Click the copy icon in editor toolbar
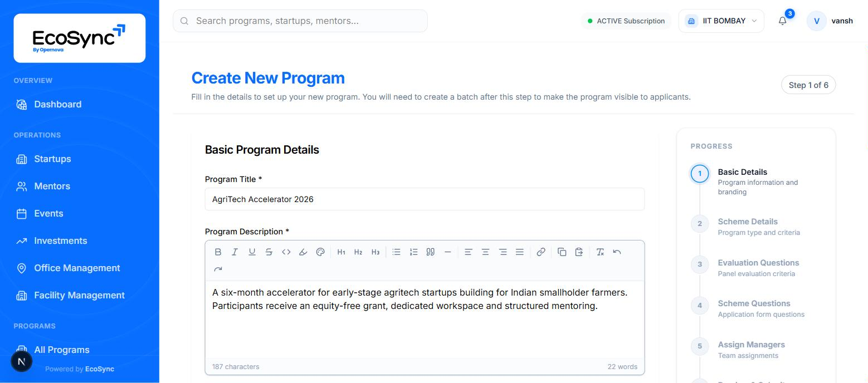Screen dimensions: 868x383 (562, 252)
